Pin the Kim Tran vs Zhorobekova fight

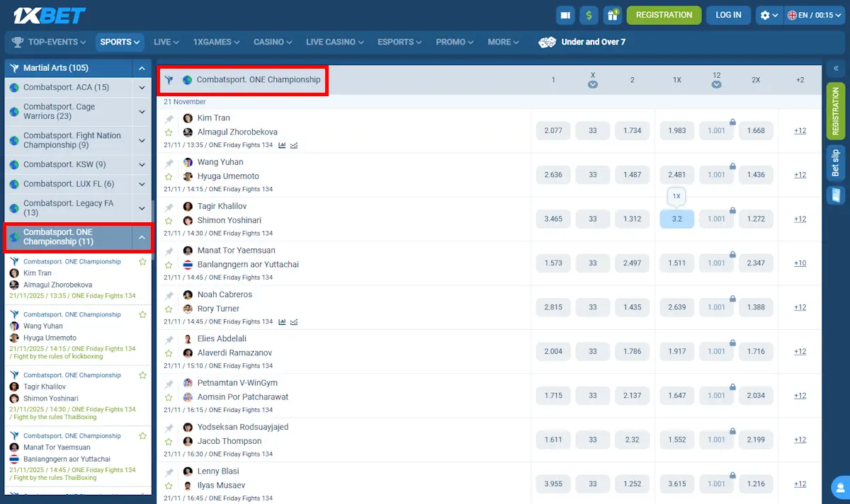(169, 119)
